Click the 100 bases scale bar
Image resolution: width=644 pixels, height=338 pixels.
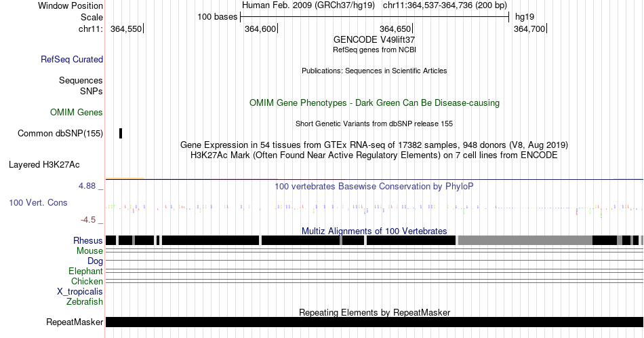pos(375,17)
